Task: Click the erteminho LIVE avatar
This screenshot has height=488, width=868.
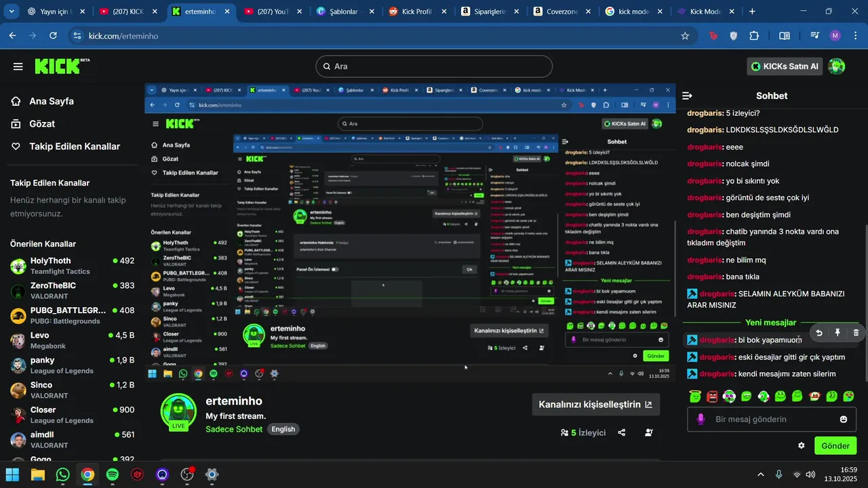Action: point(178,411)
